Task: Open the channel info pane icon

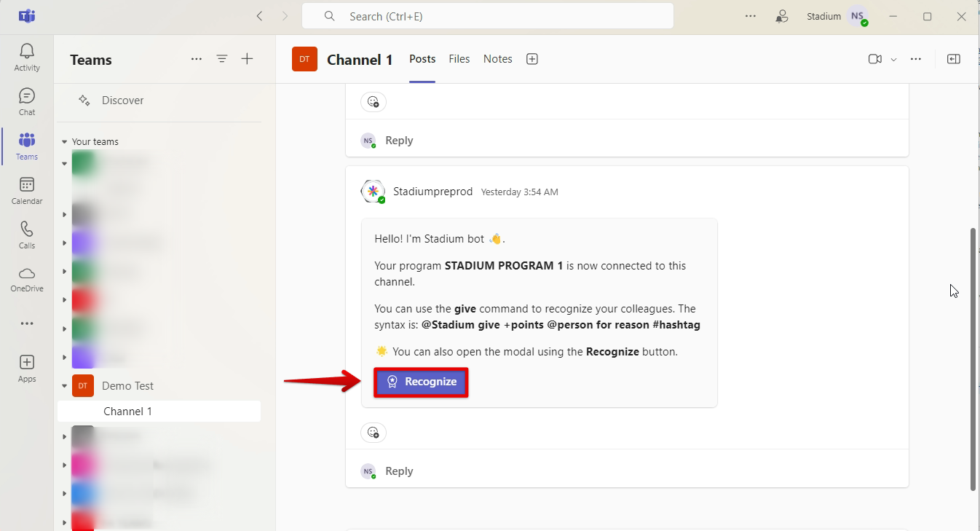Action: point(954,59)
